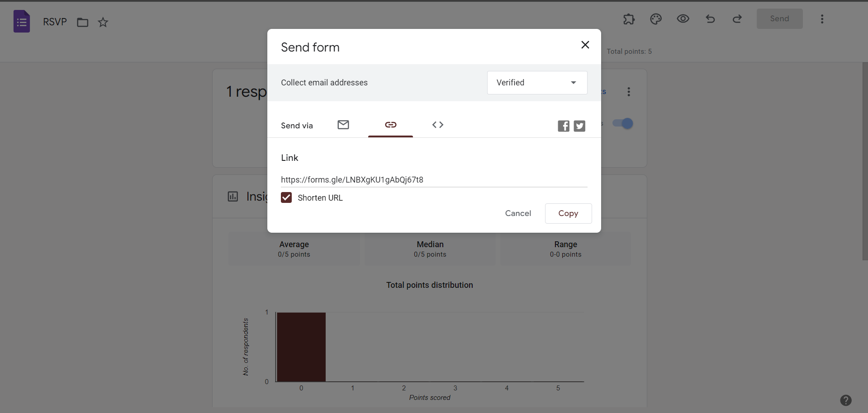Open the responses three-dot menu
Viewport: 868px width, 413px height.
click(629, 92)
